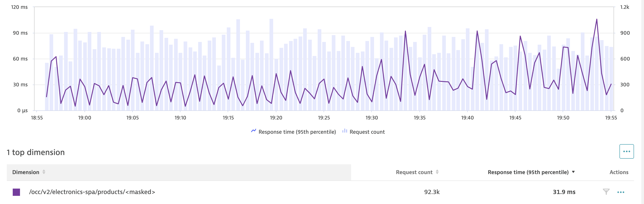Viewport: 644px width, 204px height.
Task: Open the products row more-actions ellipsis
Action: click(621, 192)
